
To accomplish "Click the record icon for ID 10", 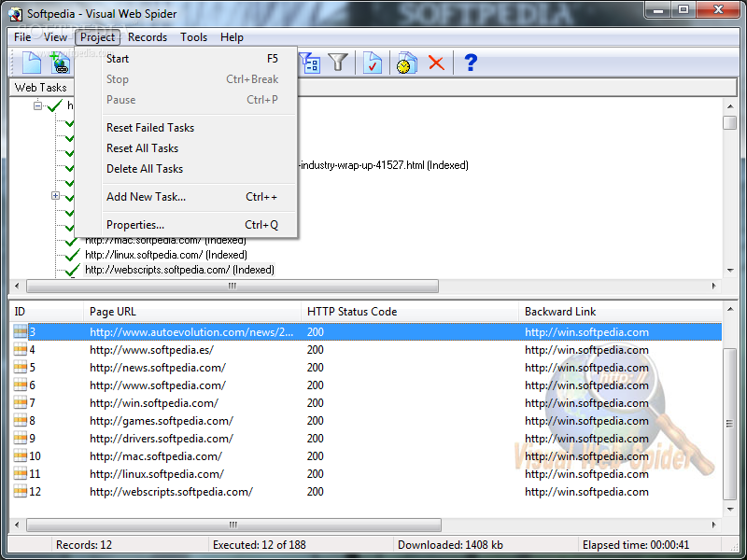I will coord(20,455).
